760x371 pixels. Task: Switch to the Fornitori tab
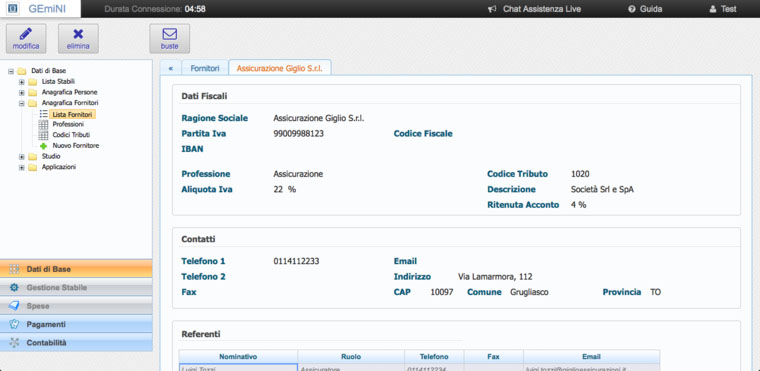tap(205, 68)
